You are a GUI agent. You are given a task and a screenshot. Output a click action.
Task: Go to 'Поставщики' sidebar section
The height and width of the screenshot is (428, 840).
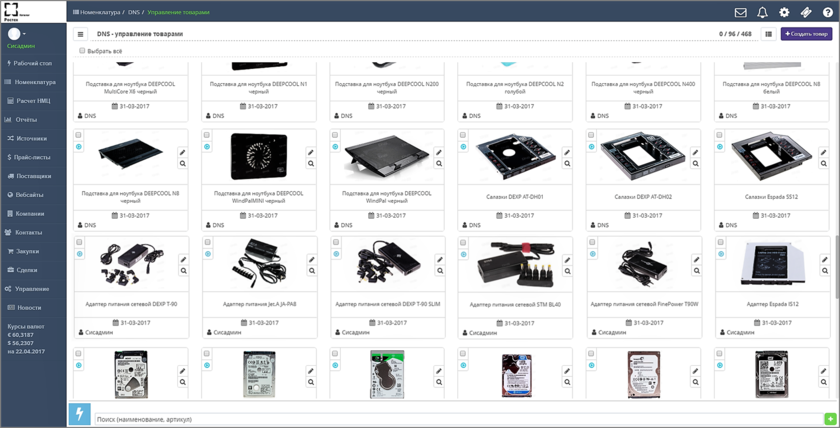(33, 176)
